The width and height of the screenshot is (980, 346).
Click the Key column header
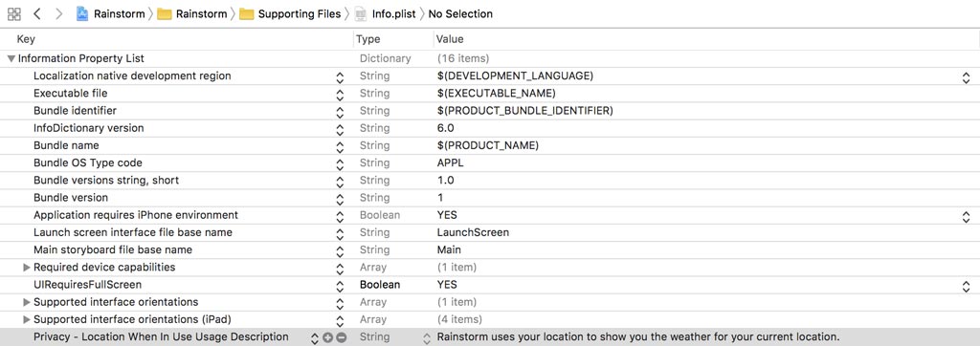pyautogui.click(x=26, y=39)
